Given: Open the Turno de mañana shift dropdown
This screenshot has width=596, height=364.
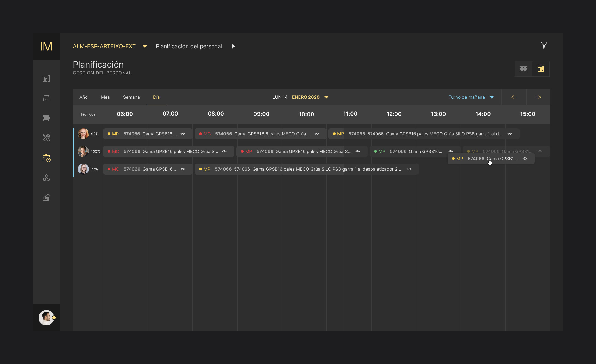Looking at the screenshot, I should pyautogui.click(x=492, y=97).
